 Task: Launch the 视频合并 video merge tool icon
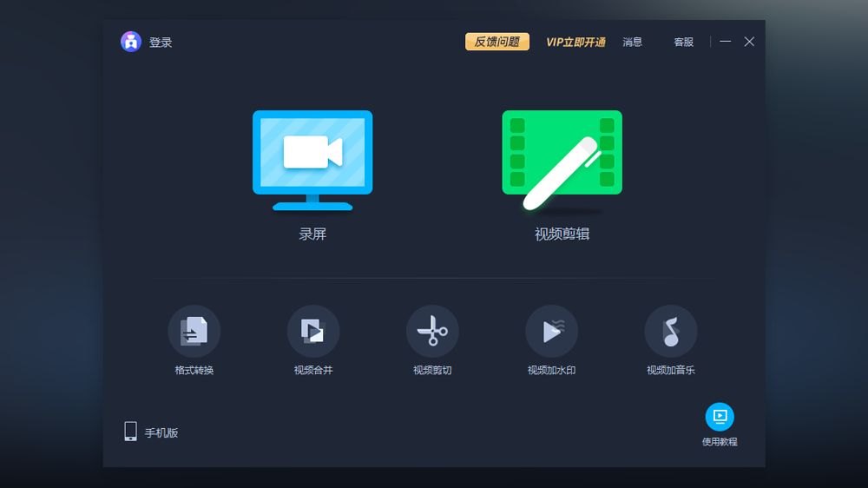click(x=313, y=331)
